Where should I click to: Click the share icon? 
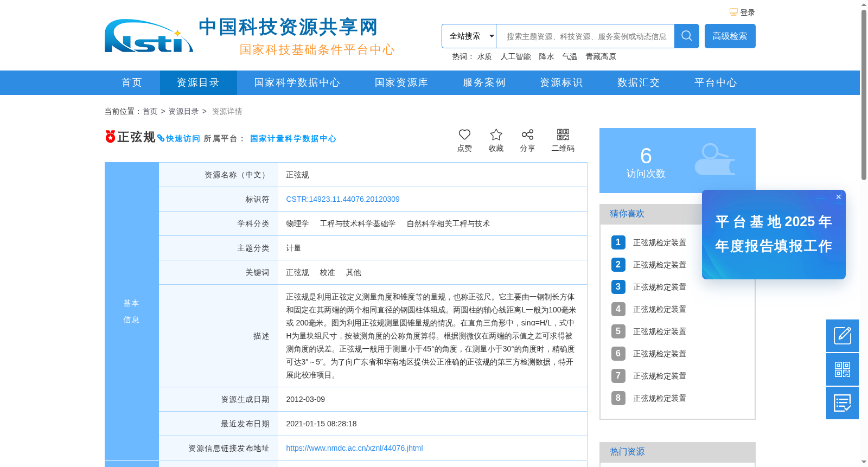(x=527, y=135)
